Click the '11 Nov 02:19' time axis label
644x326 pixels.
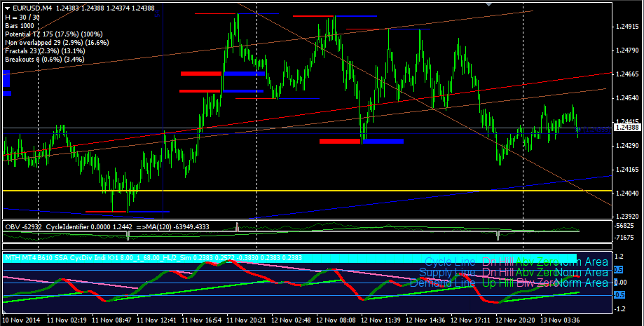(67, 320)
